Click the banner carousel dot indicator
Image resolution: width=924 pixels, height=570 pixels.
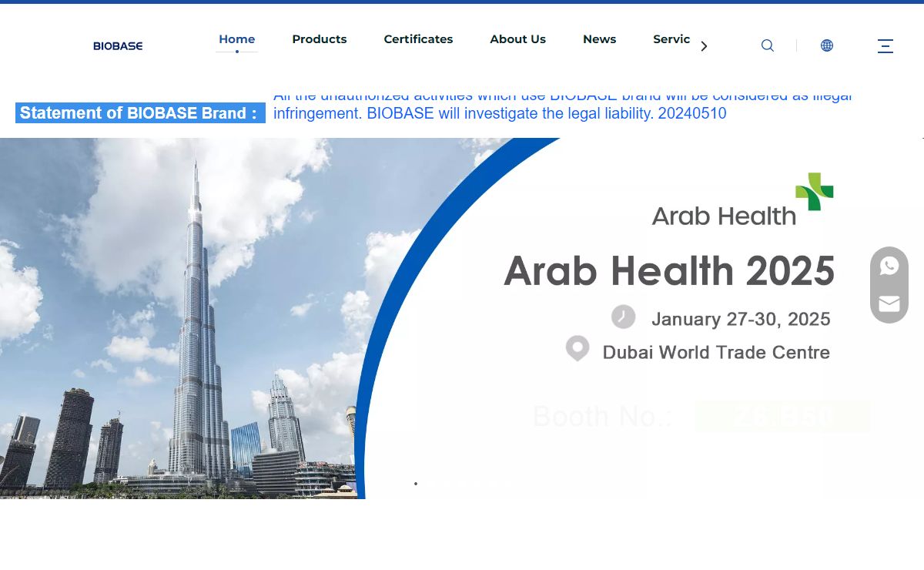pyautogui.click(x=416, y=484)
